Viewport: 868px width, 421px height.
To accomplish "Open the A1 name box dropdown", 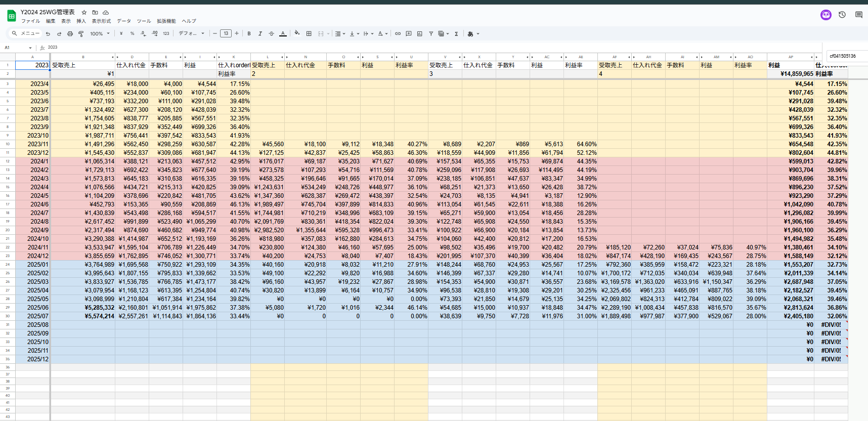I will coord(30,48).
